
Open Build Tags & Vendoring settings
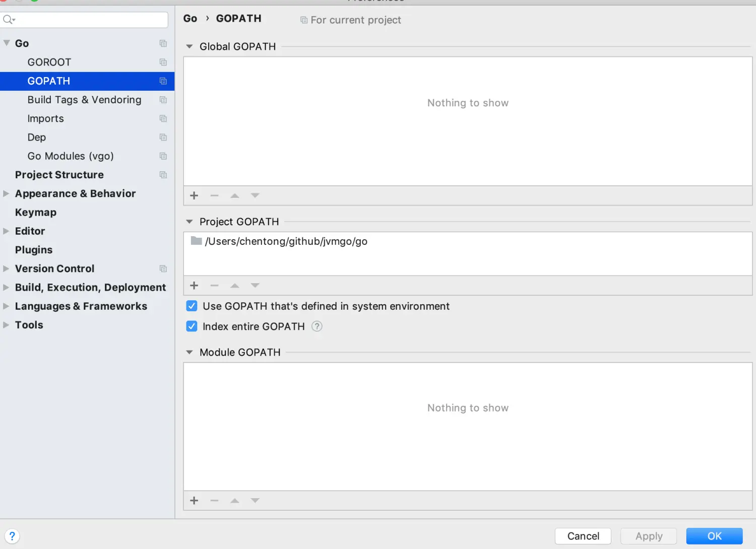click(x=84, y=100)
